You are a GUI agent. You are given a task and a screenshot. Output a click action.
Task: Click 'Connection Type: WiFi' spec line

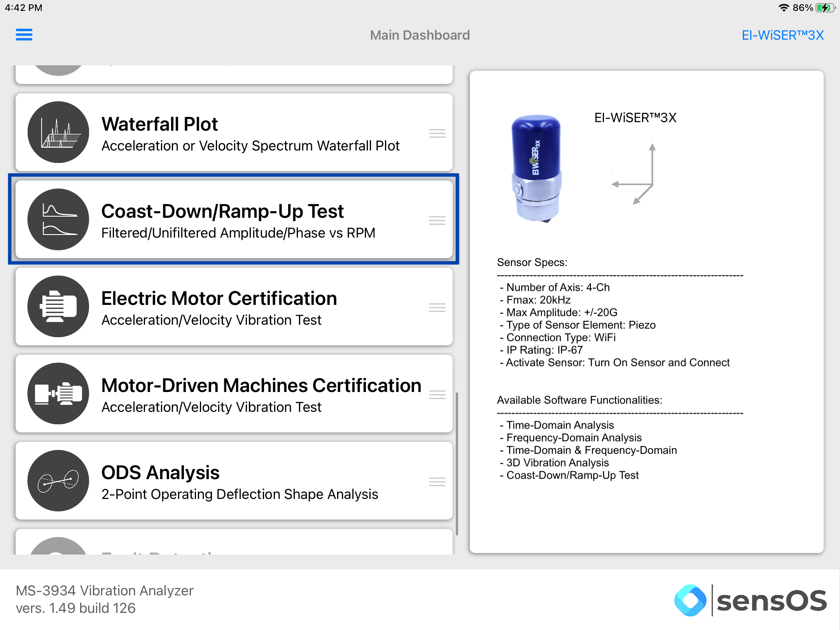click(x=558, y=337)
